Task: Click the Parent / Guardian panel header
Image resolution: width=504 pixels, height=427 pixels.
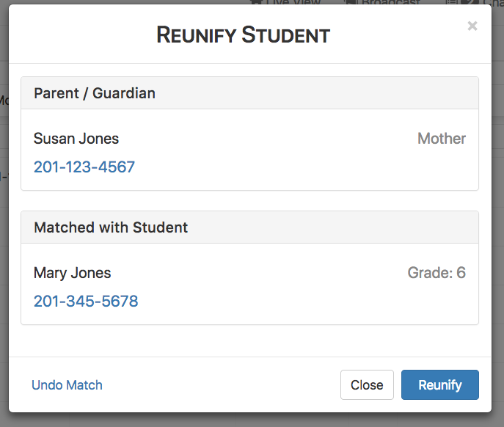Action: click(249, 93)
